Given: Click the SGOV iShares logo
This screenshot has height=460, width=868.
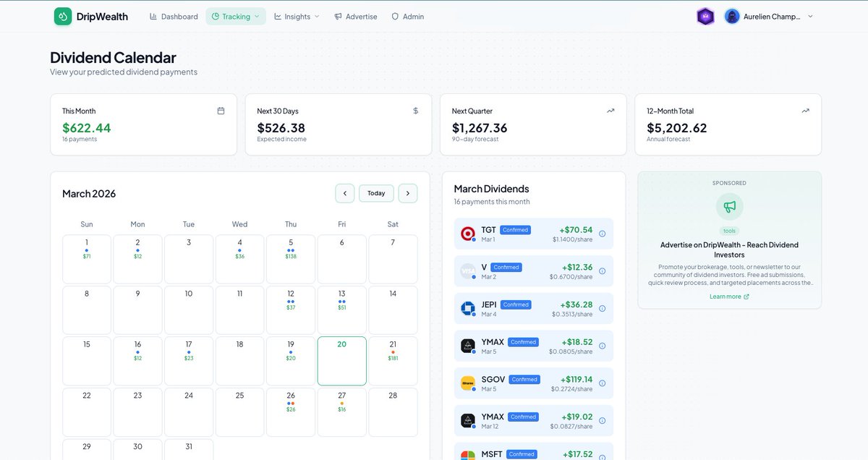Looking at the screenshot, I should pyautogui.click(x=467, y=383).
